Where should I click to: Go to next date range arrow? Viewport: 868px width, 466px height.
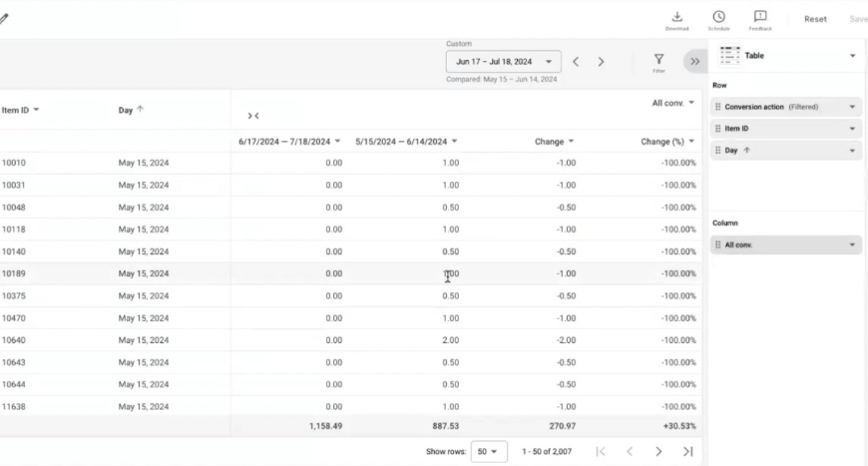(601, 62)
